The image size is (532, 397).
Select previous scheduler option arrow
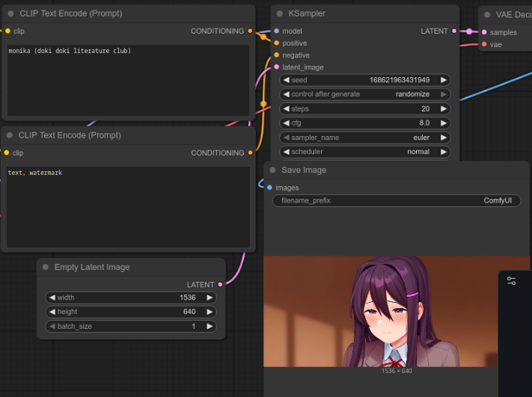click(x=287, y=152)
